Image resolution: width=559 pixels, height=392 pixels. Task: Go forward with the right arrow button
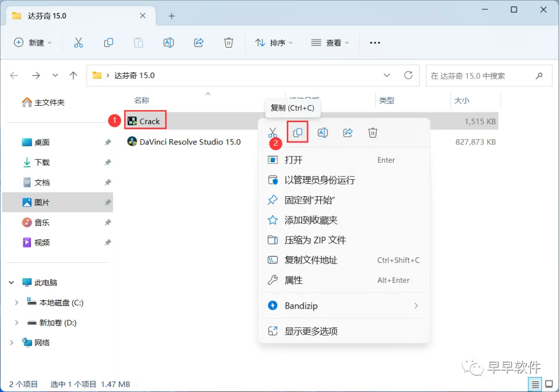pos(36,76)
